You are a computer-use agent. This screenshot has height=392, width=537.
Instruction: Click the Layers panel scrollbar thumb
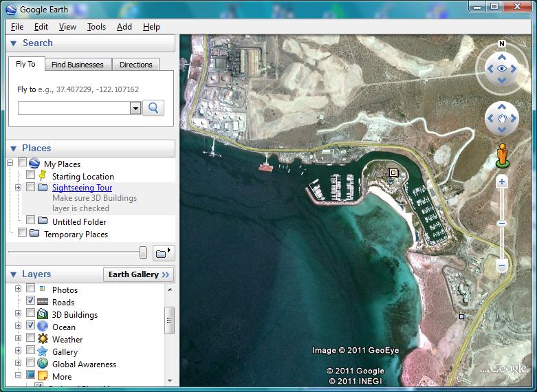[x=169, y=320]
